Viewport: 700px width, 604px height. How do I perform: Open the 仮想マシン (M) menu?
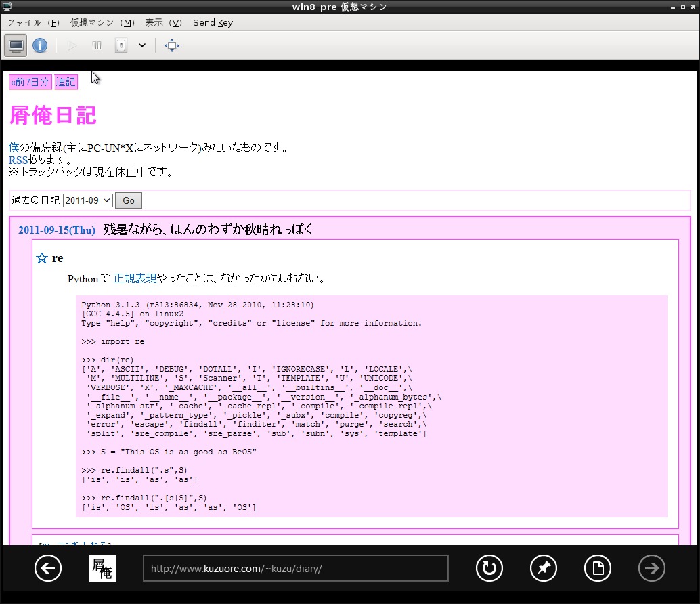[x=102, y=23]
